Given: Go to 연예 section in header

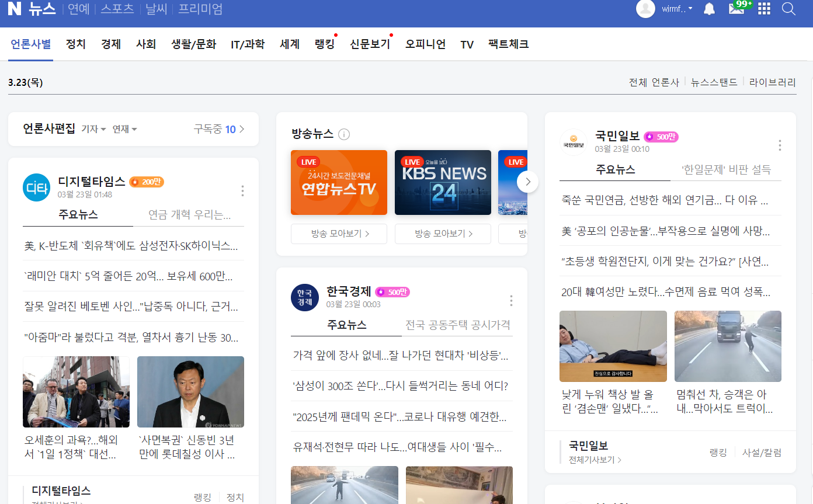Looking at the screenshot, I should click(x=79, y=9).
